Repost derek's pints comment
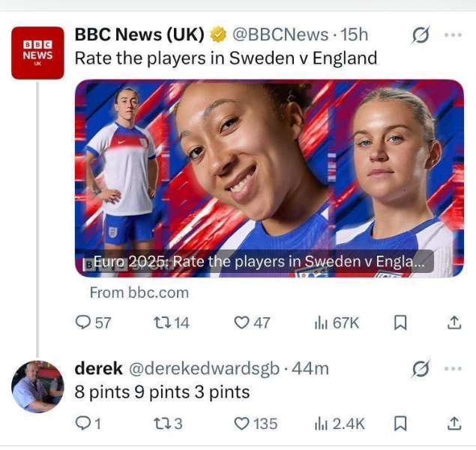Image resolution: width=476 pixels, height=450 pixels. (160, 424)
